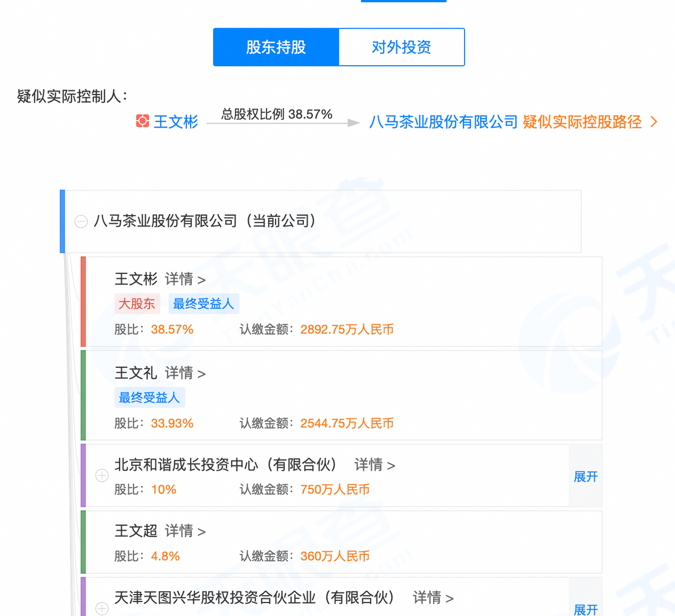Click 展开 on the 北京和谐成长投资中心 row
Image resolution: width=675 pixels, height=616 pixels.
(x=585, y=476)
